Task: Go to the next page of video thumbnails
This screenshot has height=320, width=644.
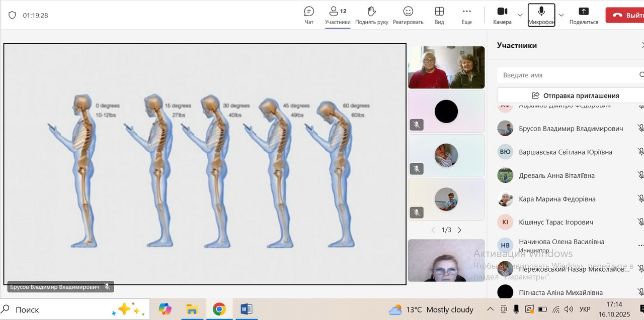Action: tap(459, 230)
